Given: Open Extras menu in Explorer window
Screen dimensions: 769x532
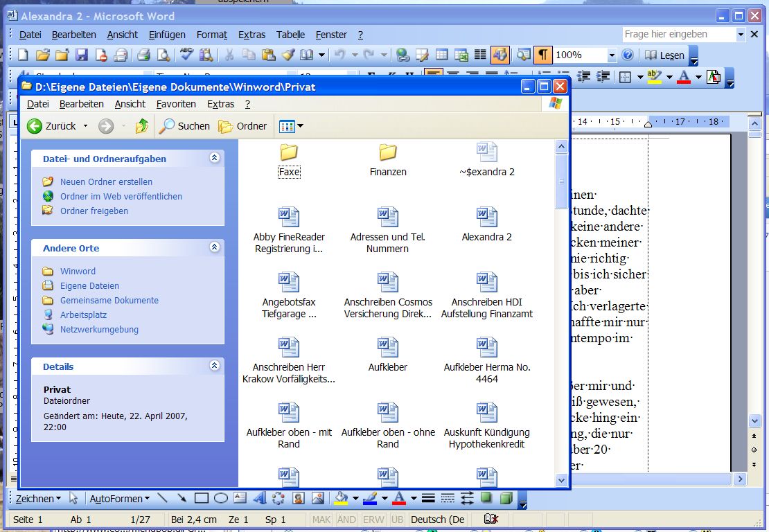Looking at the screenshot, I should (221, 104).
